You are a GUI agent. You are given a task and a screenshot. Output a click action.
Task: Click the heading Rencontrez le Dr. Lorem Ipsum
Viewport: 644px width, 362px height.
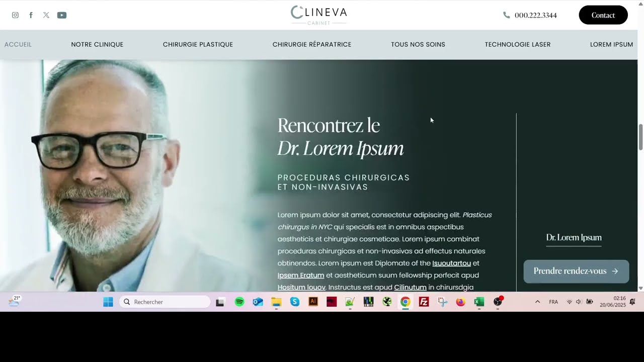341,136
